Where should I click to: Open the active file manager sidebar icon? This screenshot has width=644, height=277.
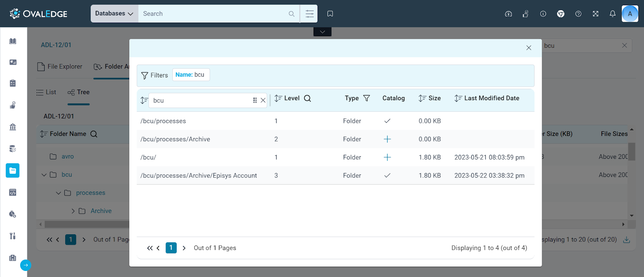pos(13,171)
